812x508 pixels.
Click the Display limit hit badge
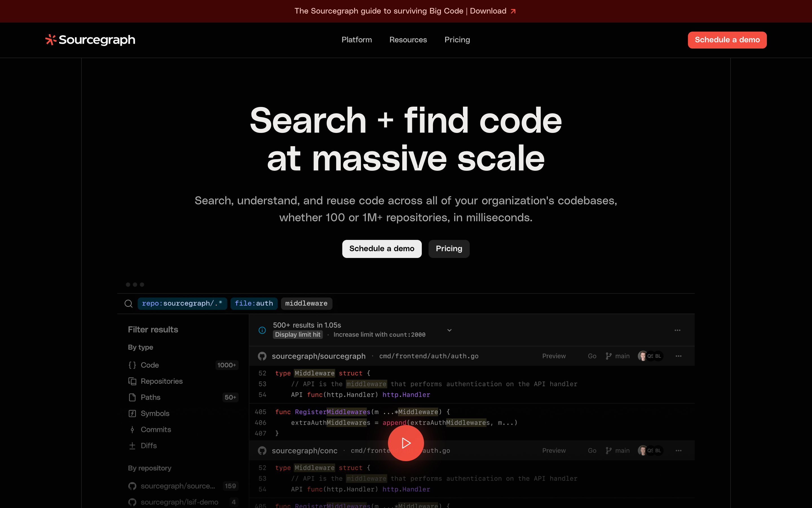click(298, 335)
